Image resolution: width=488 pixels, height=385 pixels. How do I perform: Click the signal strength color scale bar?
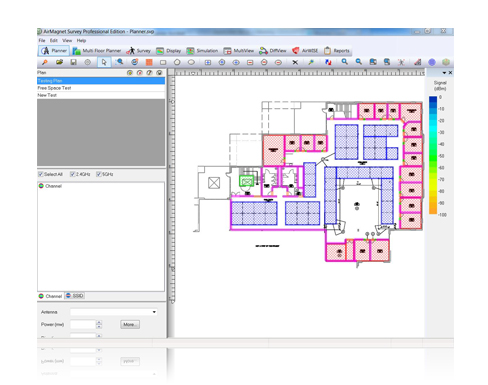pos(433,155)
